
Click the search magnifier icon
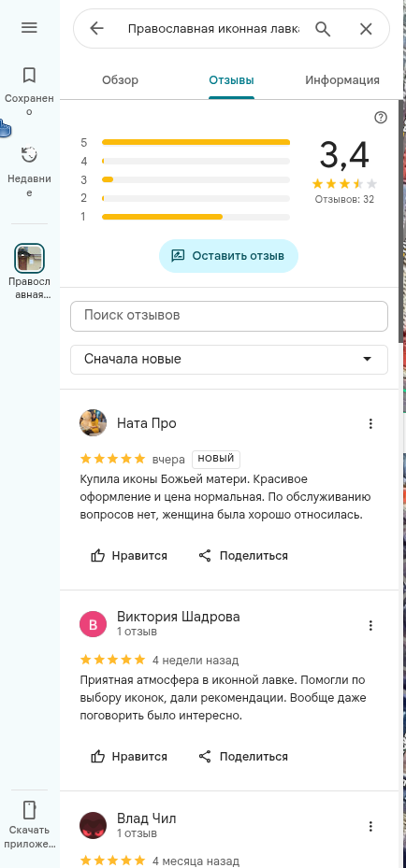point(323,28)
